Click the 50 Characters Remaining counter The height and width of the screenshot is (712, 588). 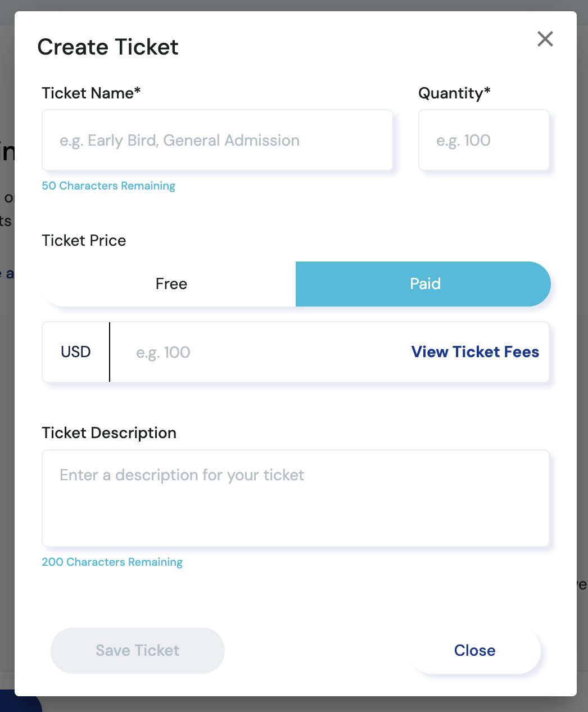click(108, 186)
